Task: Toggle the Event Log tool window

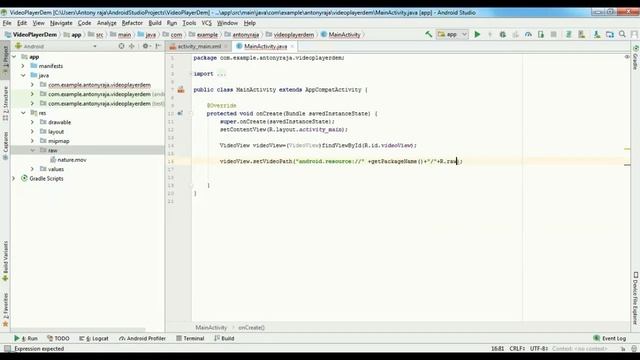Action: (x=609, y=338)
